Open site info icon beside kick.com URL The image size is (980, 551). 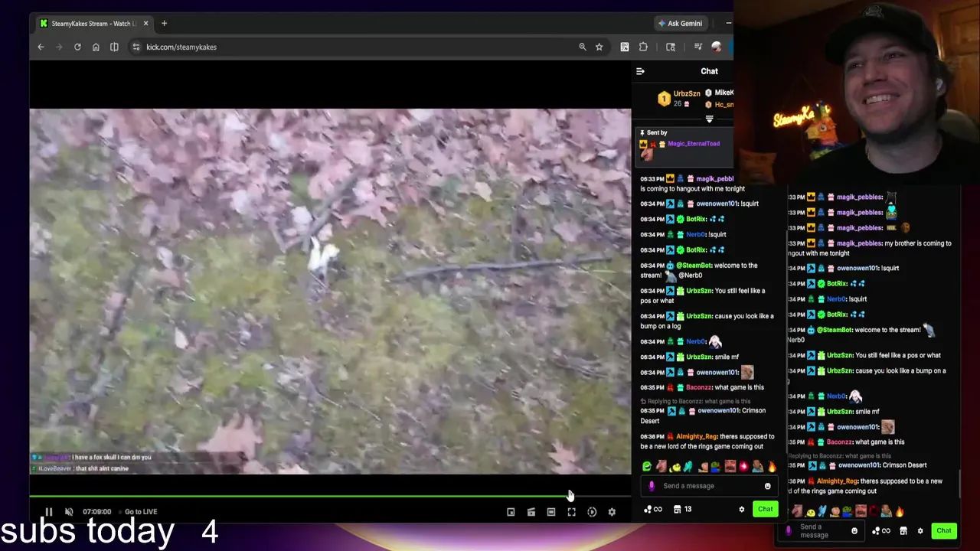tap(136, 47)
